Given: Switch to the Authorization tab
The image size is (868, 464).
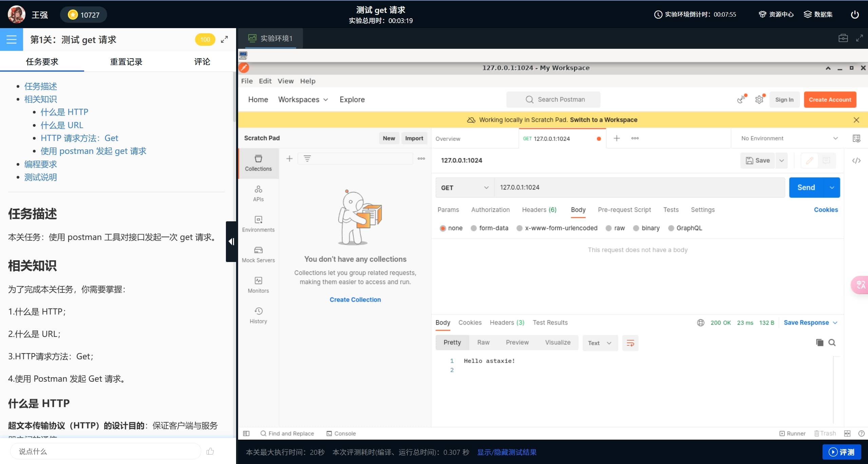Looking at the screenshot, I should 490,209.
